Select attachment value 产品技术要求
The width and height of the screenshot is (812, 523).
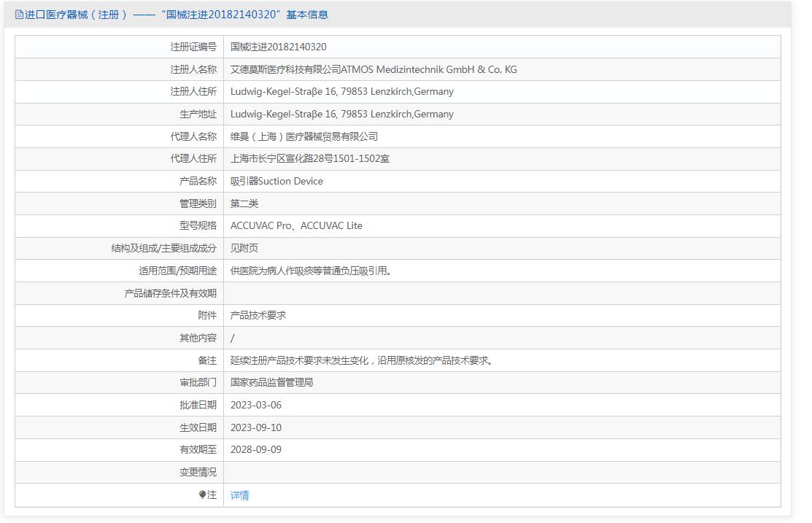(x=258, y=315)
